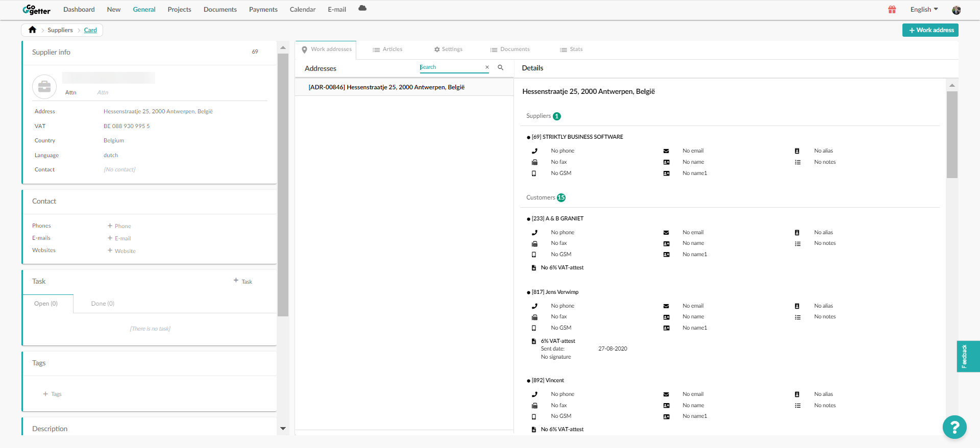Switch to the Documents tab
980x448 pixels.
(510, 49)
